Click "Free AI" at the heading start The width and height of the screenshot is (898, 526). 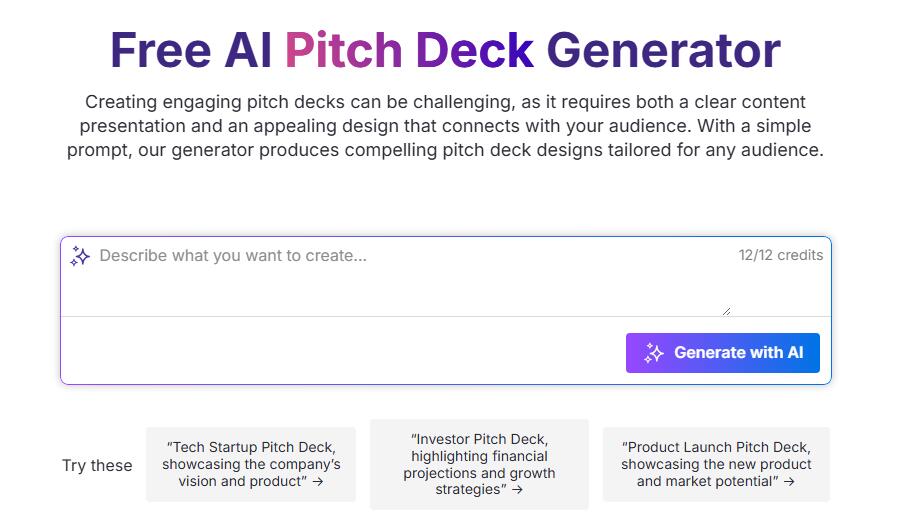(190, 50)
